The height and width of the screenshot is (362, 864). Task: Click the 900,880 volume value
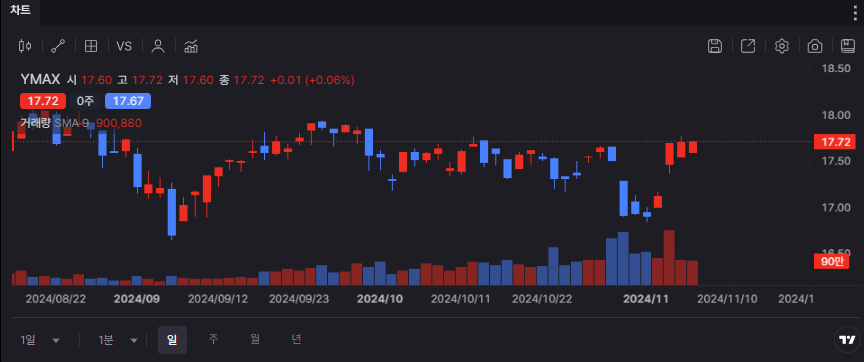pos(119,123)
